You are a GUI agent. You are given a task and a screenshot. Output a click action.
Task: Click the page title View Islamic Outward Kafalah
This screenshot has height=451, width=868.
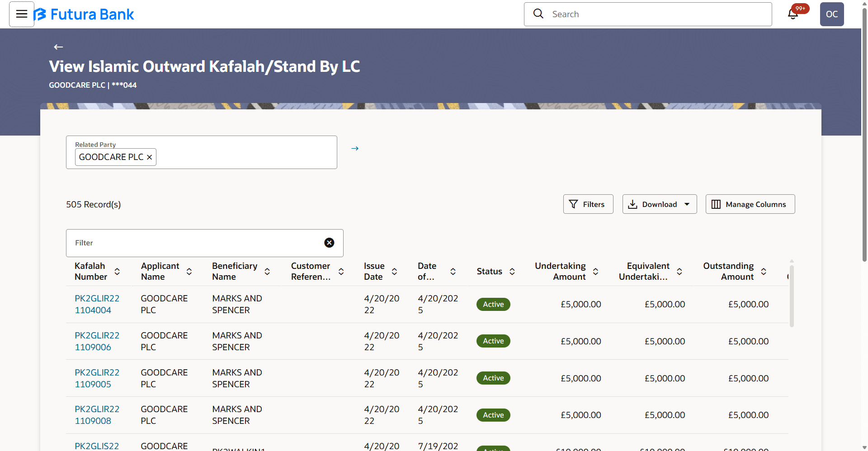204,66
